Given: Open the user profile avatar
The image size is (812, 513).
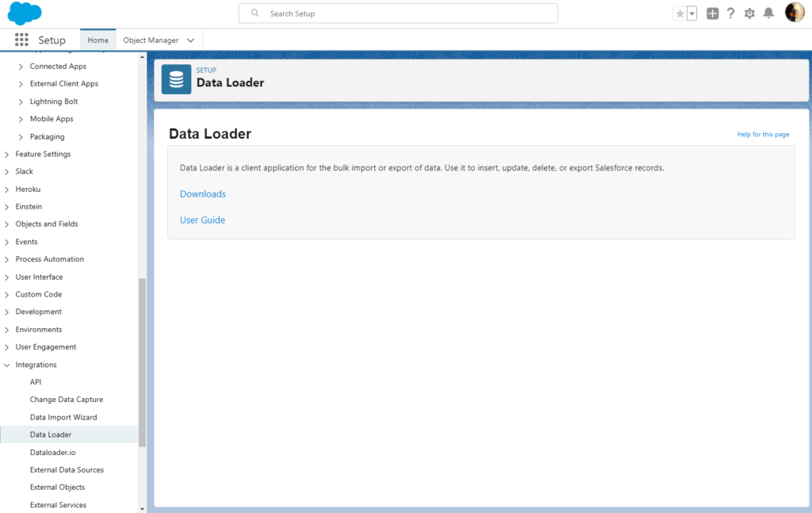Looking at the screenshot, I should (x=795, y=13).
